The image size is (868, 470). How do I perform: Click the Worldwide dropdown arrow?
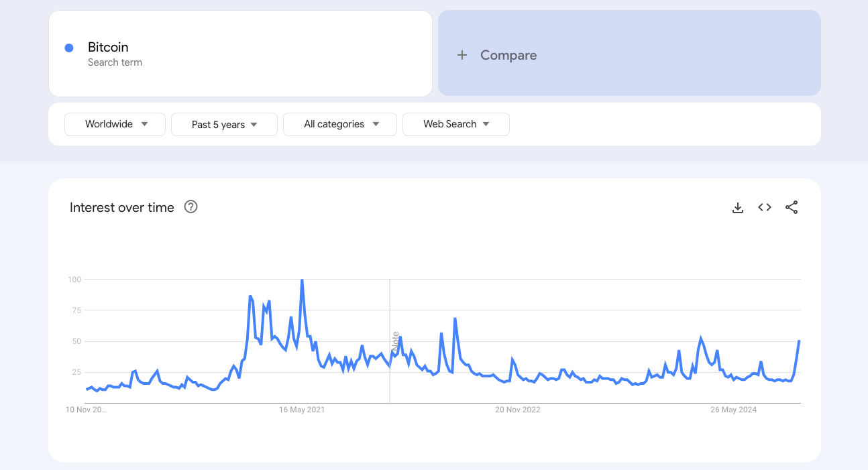pyautogui.click(x=144, y=124)
